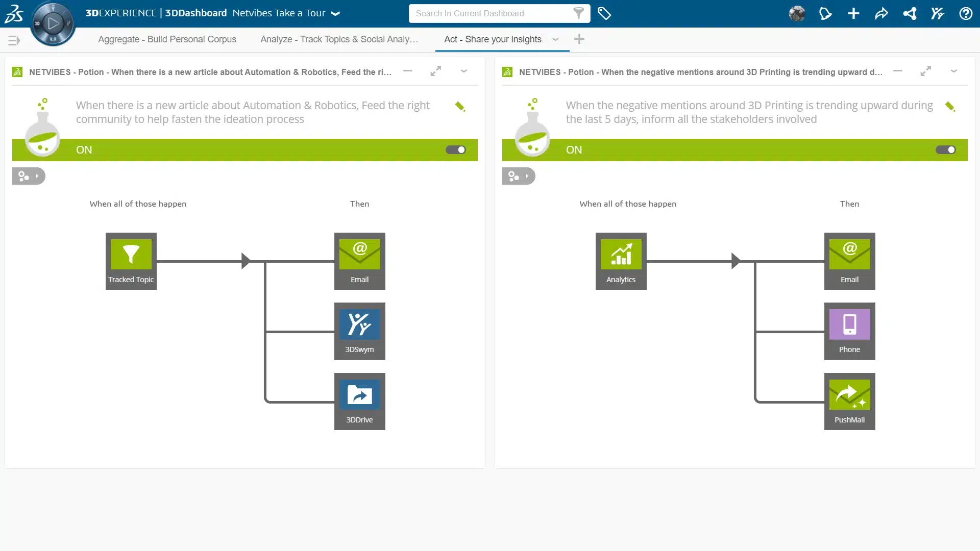The width and height of the screenshot is (980, 551).
Task: Turn off the Automation & Robotics potion
Action: (x=456, y=149)
